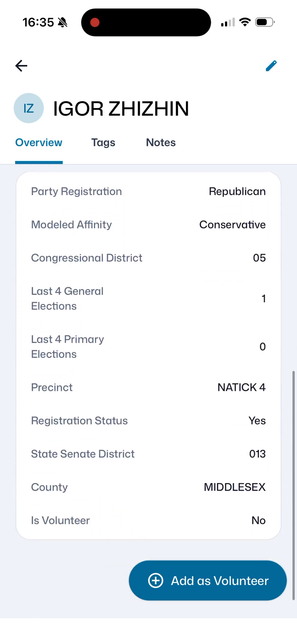Tap the cellular signal bars icon

point(228,22)
